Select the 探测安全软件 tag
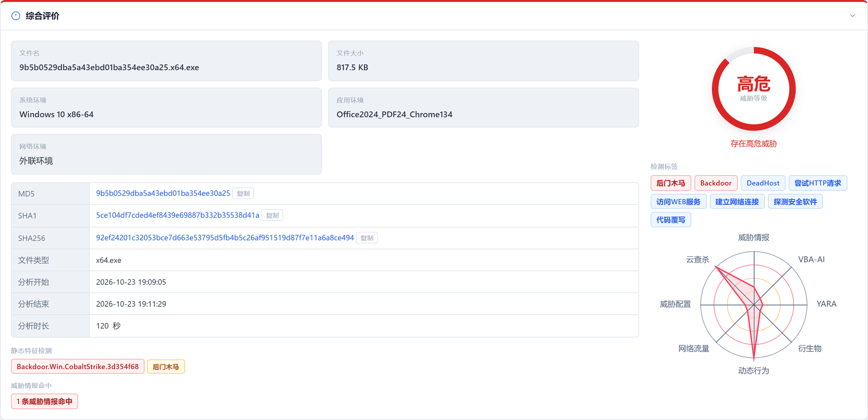 (x=796, y=202)
